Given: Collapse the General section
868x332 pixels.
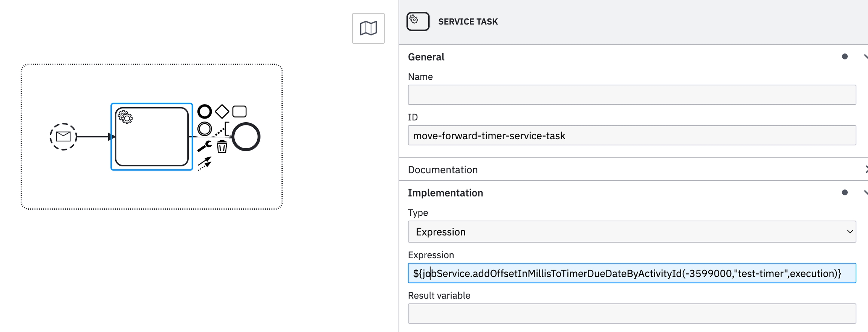Looking at the screenshot, I should pyautogui.click(x=865, y=57).
